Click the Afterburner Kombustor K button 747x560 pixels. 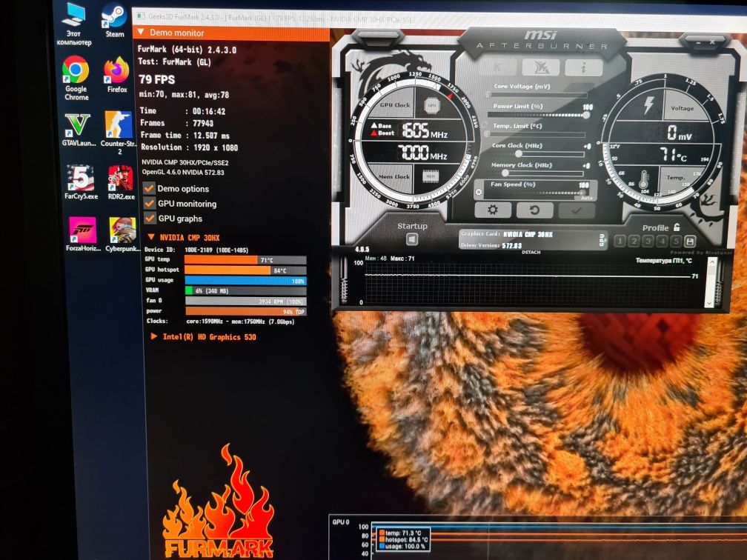coord(497,67)
